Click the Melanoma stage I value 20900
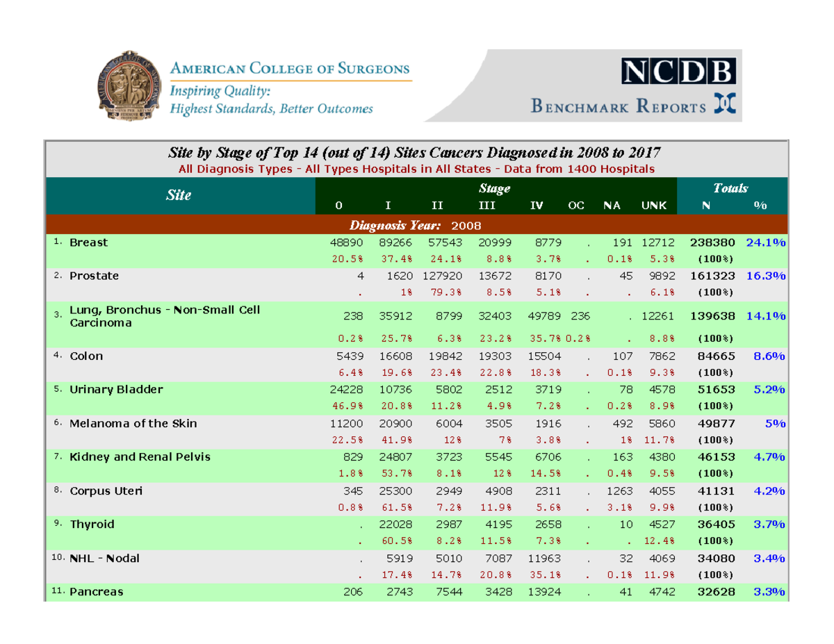 pyautogui.click(x=395, y=423)
